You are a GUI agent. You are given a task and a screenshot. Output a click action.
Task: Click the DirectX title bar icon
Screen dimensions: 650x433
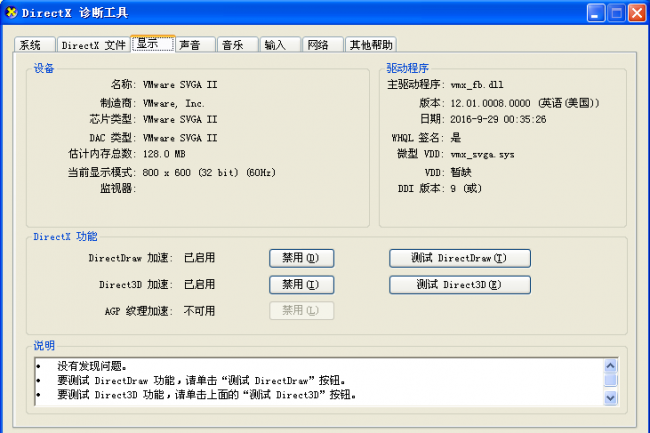pyautogui.click(x=11, y=12)
